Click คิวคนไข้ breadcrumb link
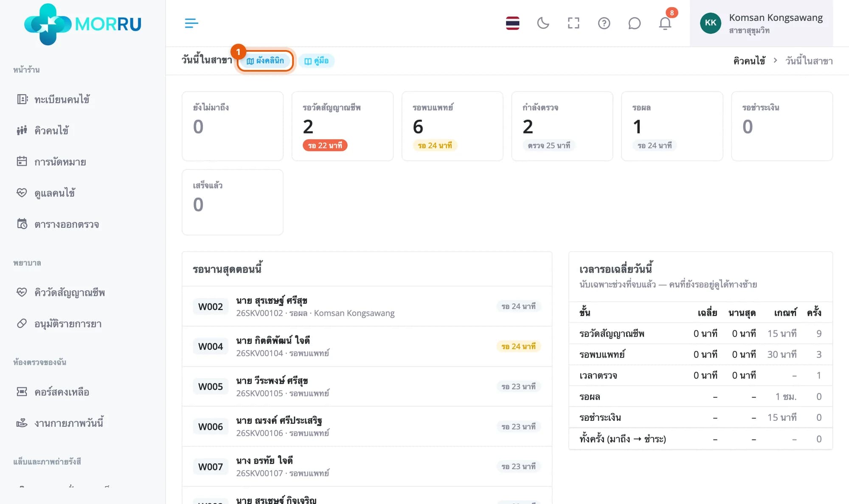The width and height of the screenshot is (849, 504). coord(749,61)
